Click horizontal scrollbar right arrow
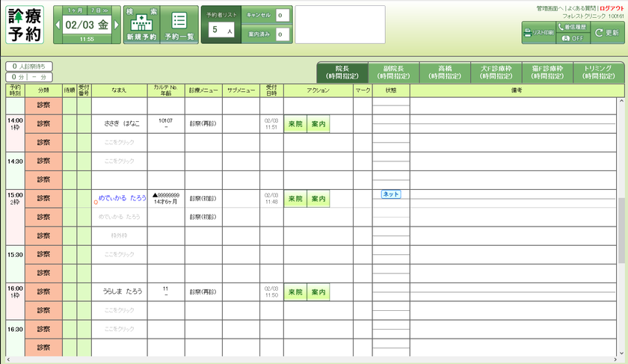 tap(615, 360)
